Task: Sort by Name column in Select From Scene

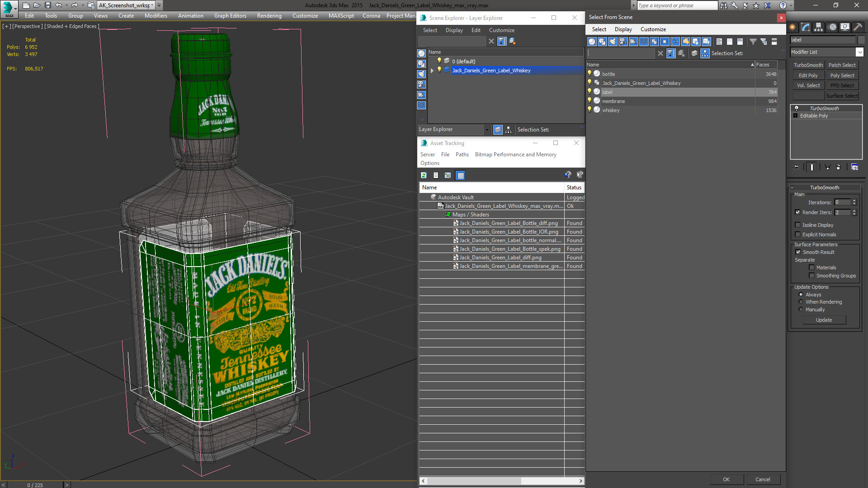Action: (x=670, y=65)
